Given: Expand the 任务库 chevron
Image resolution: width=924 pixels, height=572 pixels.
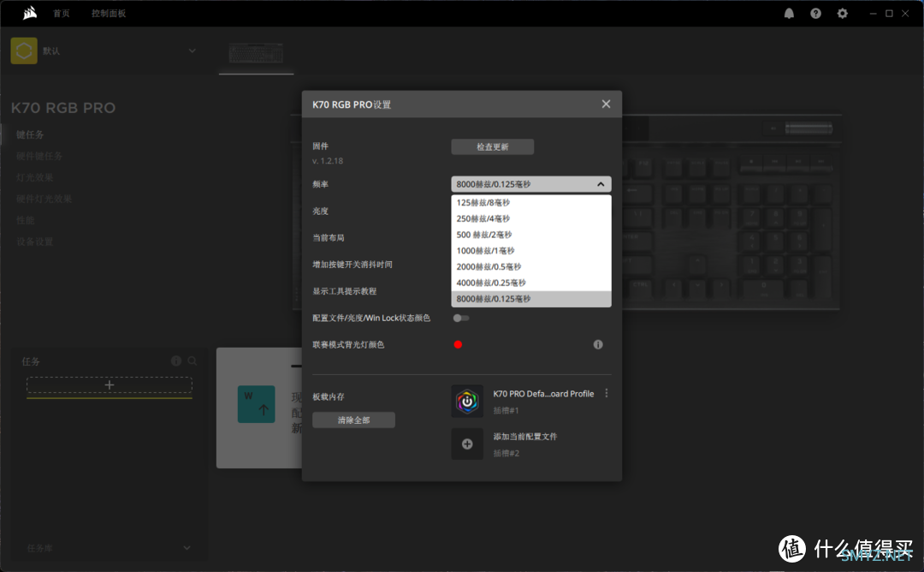Looking at the screenshot, I should [187, 548].
